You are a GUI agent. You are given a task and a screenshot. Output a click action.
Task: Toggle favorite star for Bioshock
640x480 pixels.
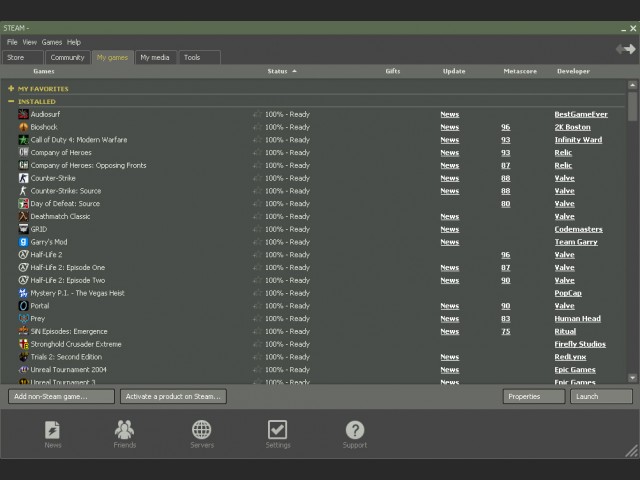[x=257, y=127]
